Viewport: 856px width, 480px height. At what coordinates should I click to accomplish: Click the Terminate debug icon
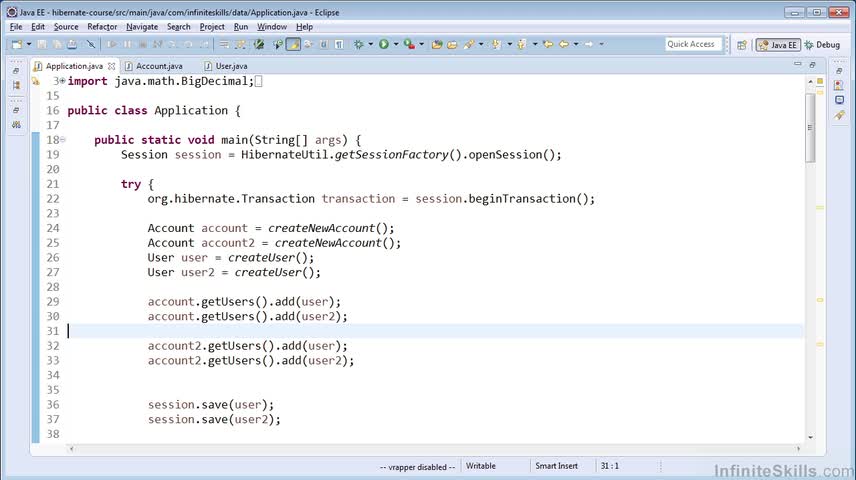point(142,44)
